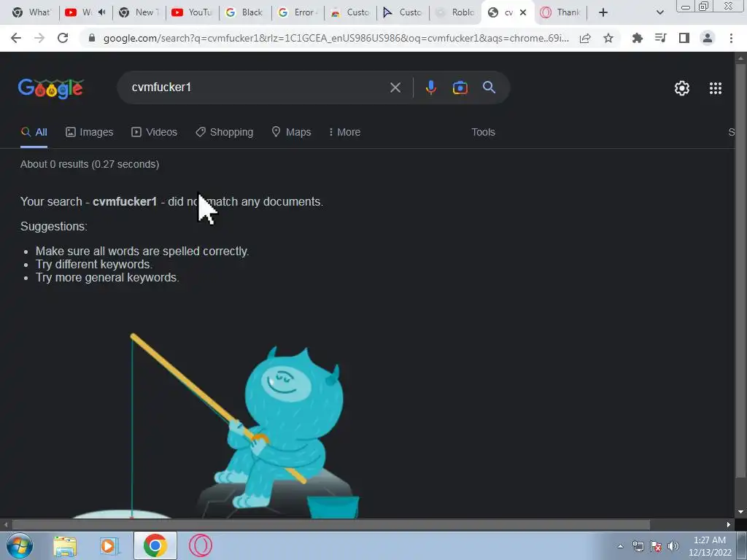Open the Action Center flag icon
747x560 pixels.
[x=656, y=546]
